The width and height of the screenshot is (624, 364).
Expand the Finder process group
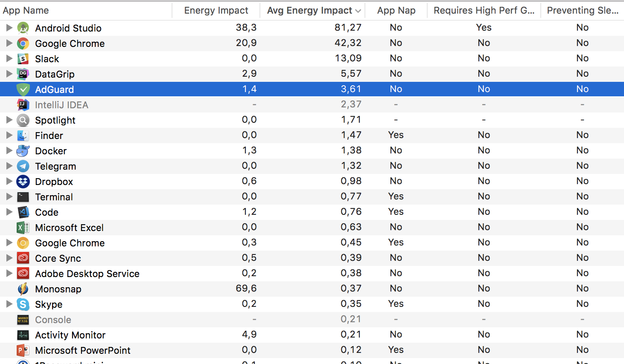point(9,135)
